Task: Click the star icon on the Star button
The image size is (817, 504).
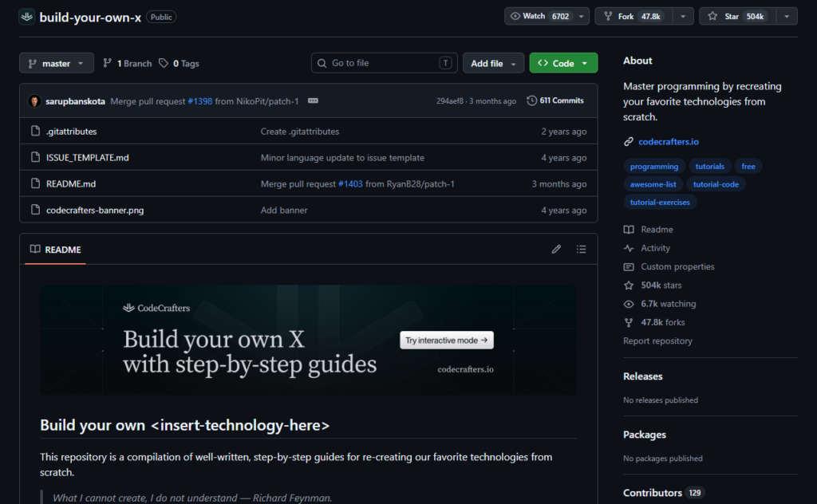Action: click(712, 16)
